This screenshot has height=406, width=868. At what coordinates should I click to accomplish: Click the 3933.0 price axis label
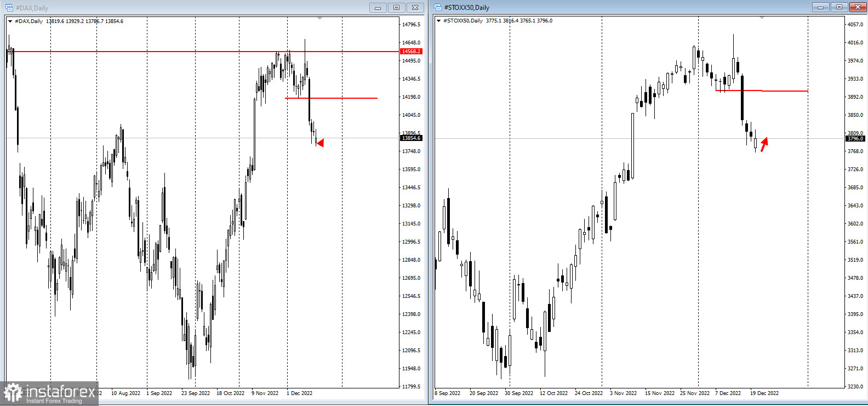tap(855, 79)
